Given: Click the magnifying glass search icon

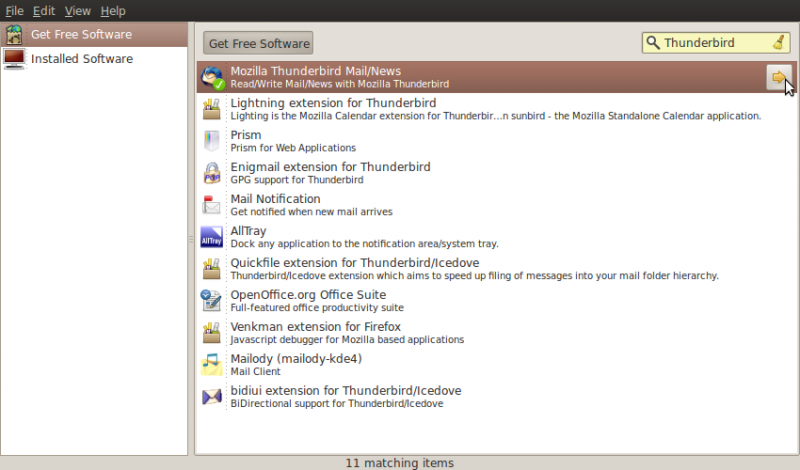Looking at the screenshot, I should pos(653,42).
